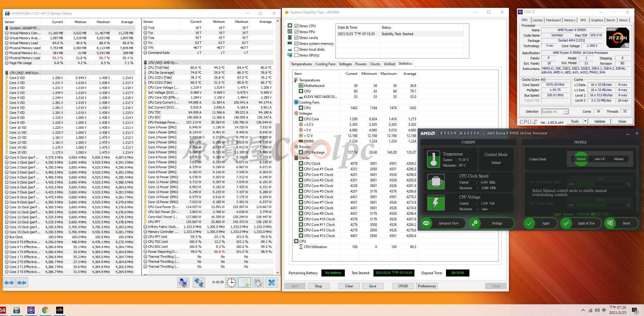Open AIDA64 CPUID button

coord(403,286)
